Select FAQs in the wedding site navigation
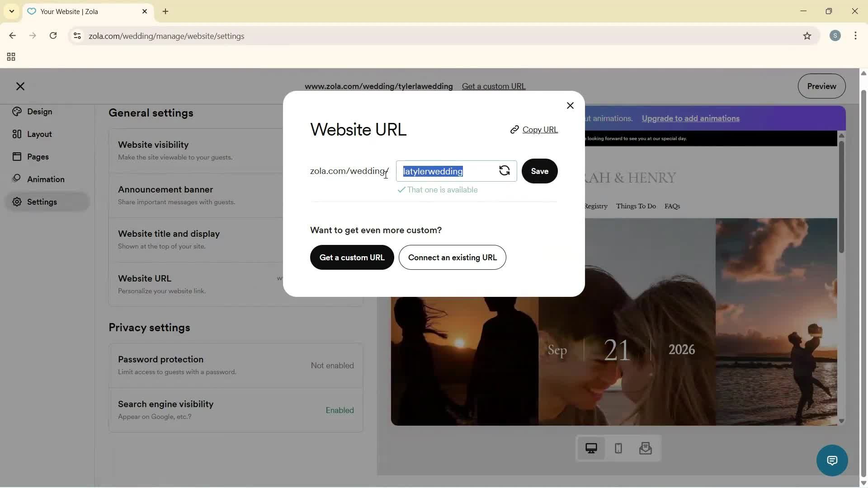 [672, 206]
